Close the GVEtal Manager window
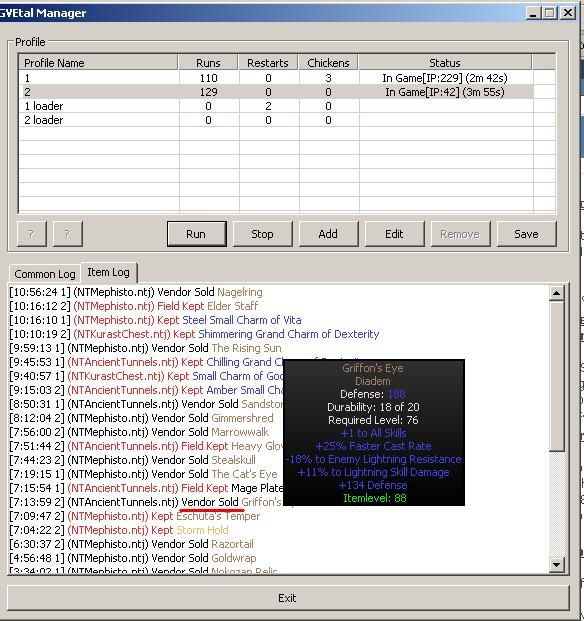Image resolution: width=584 pixels, height=621 pixels. [x=568, y=13]
